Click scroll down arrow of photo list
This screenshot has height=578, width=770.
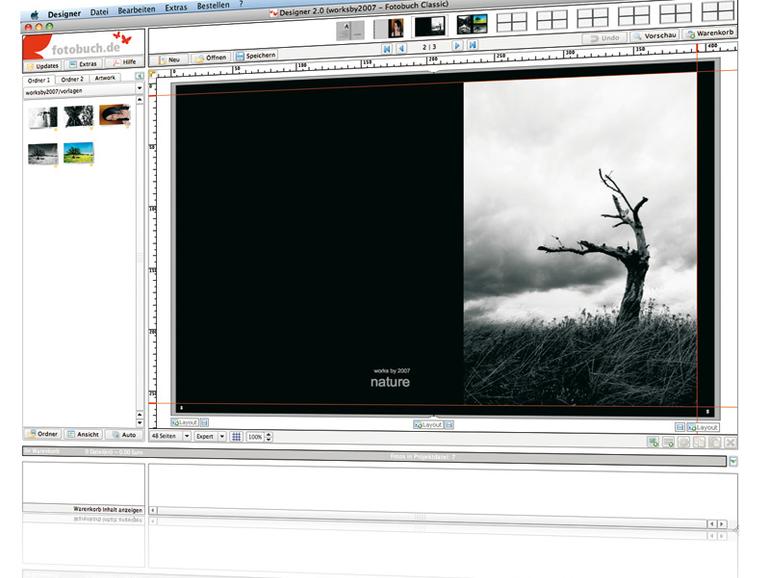tap(140, 422)
